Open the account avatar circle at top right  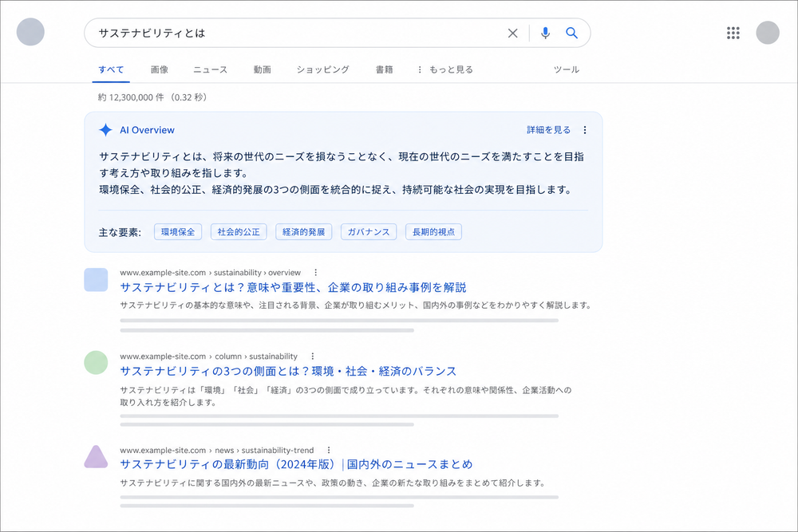[768, 33]
